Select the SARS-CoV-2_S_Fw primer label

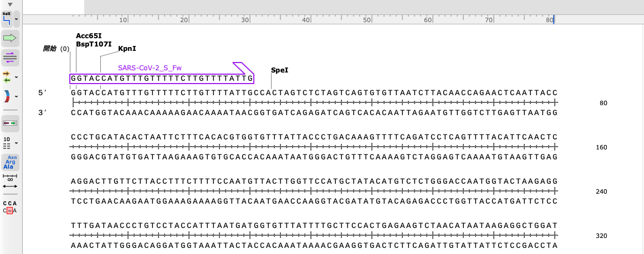click(x=150, y=68)
